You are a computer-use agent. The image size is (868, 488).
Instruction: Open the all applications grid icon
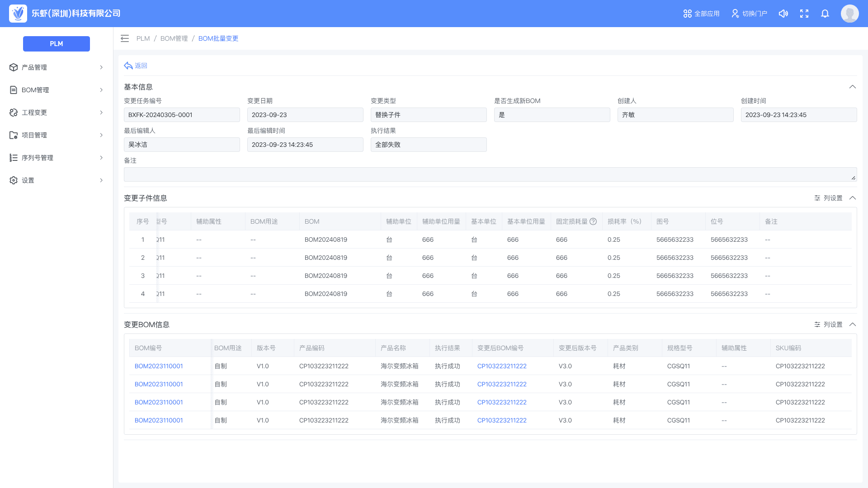pos(687,14)
